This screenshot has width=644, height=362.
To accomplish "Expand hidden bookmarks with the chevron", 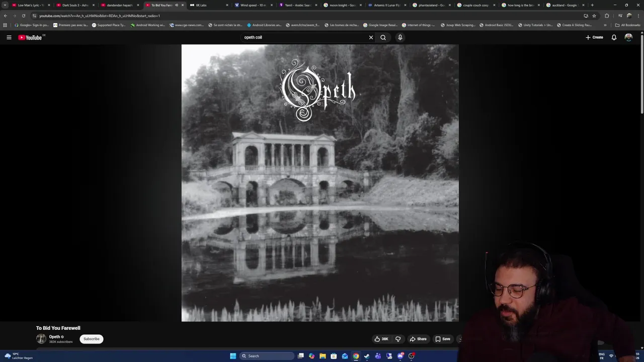I will pos(605,25).
